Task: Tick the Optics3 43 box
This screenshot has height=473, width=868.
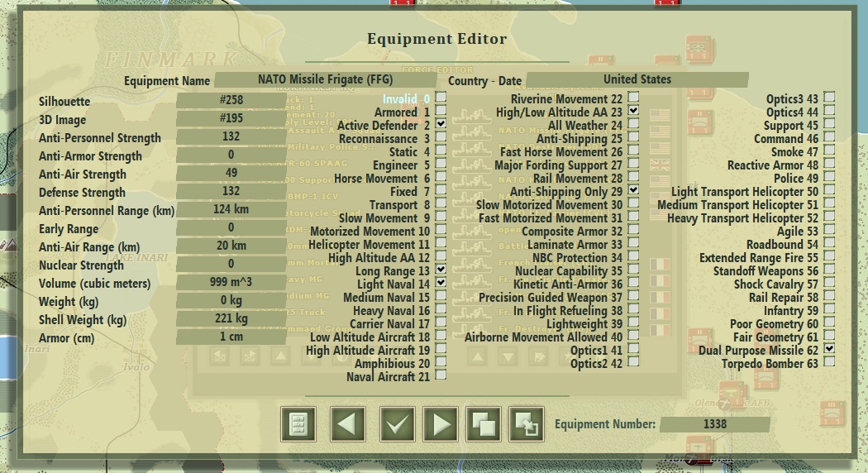Action: click(x=829, y=97)
